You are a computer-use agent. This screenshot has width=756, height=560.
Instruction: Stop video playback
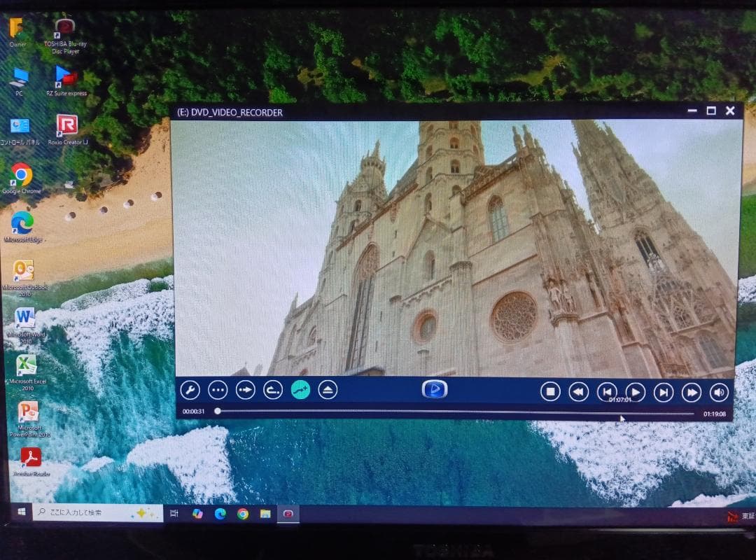point(550,392)
